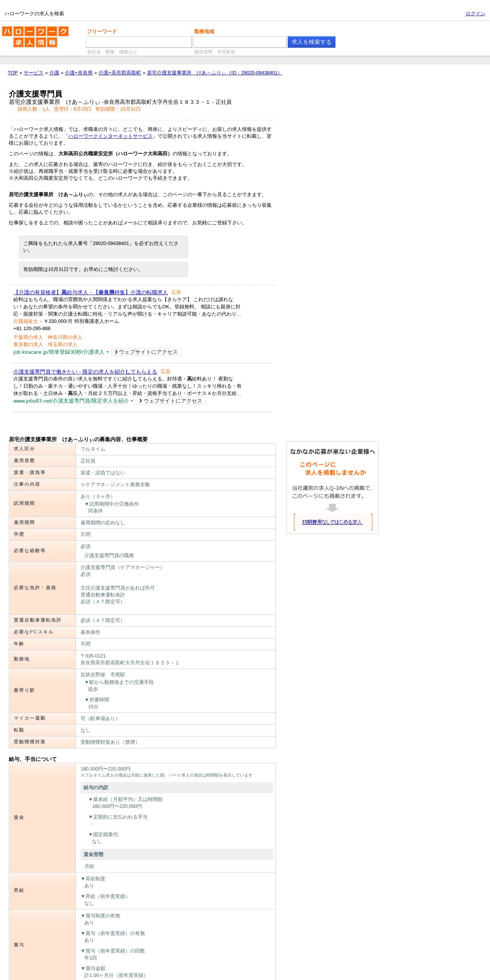
Task: Click the 介護支援専門員の職務 text
Action: pos(109,556)
